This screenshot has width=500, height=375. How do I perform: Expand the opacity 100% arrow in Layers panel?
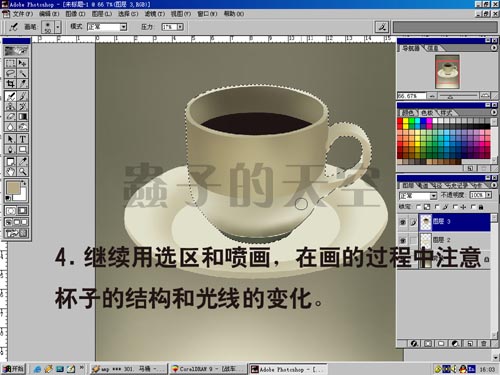[x=488, y=195]
